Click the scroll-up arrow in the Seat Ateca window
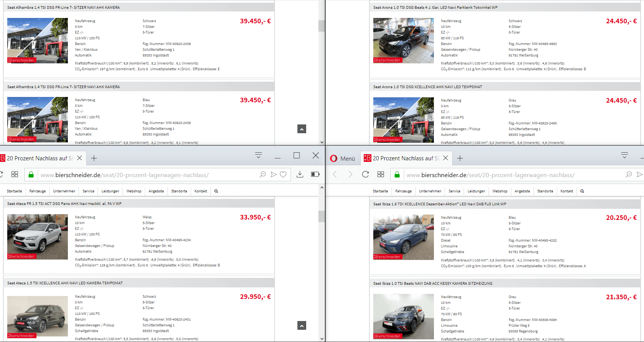This screenshot has height=342, width=644. coord(322,188)
